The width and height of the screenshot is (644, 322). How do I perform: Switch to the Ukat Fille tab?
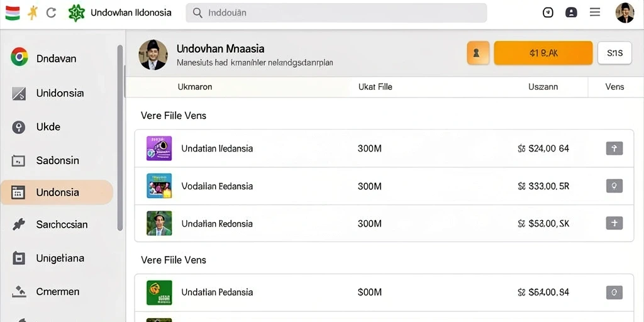(375, 87)
